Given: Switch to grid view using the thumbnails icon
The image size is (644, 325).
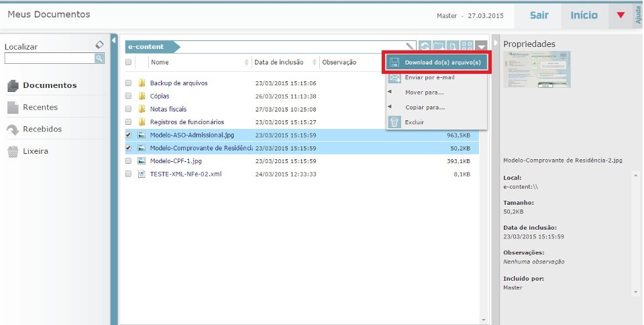Looking at the screenshot, I should tap(468, 46).
